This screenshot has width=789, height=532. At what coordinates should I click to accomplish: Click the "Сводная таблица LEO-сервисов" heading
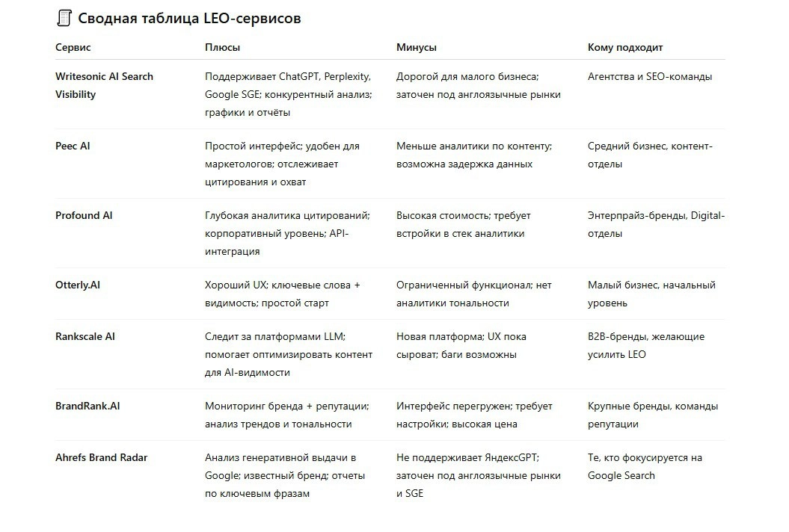pyautogui.click(x=189, y=18)
